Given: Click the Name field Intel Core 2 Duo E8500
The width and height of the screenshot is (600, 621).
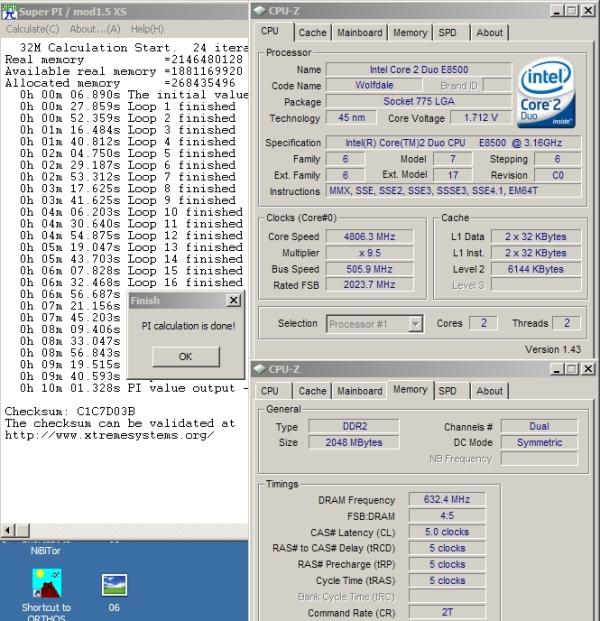Looking at the screenshot, I should pos(419,70).
